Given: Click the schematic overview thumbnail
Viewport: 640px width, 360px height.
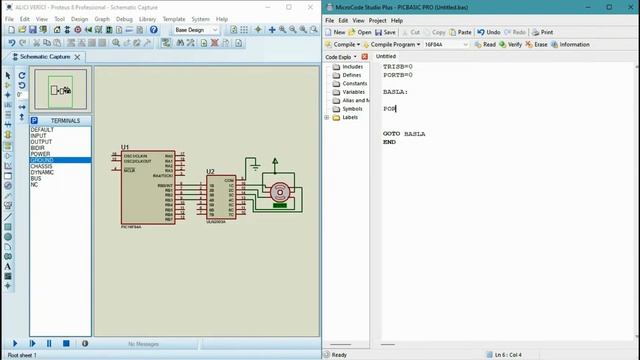Looking at the screenshot, I should coord(60,89).
